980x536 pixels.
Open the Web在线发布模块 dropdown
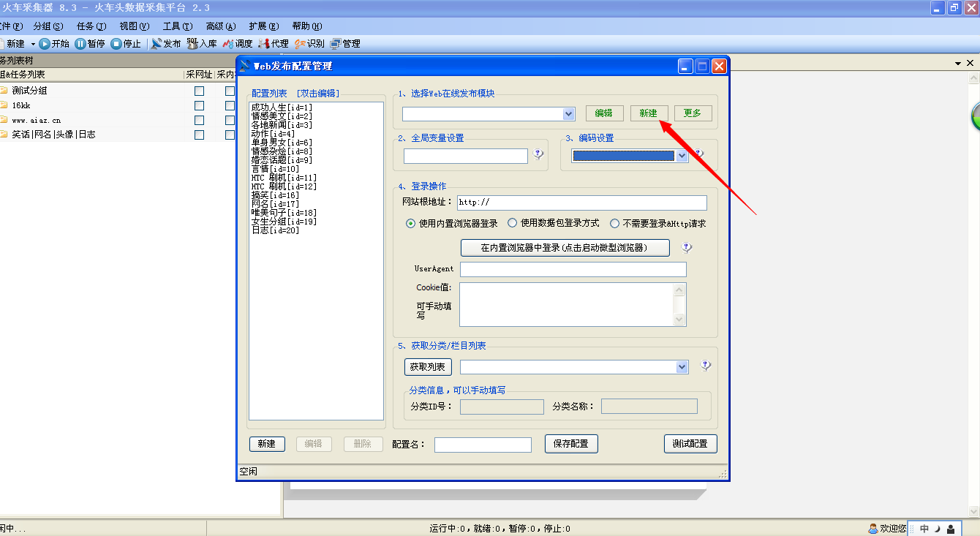click(x=568, y=114)
